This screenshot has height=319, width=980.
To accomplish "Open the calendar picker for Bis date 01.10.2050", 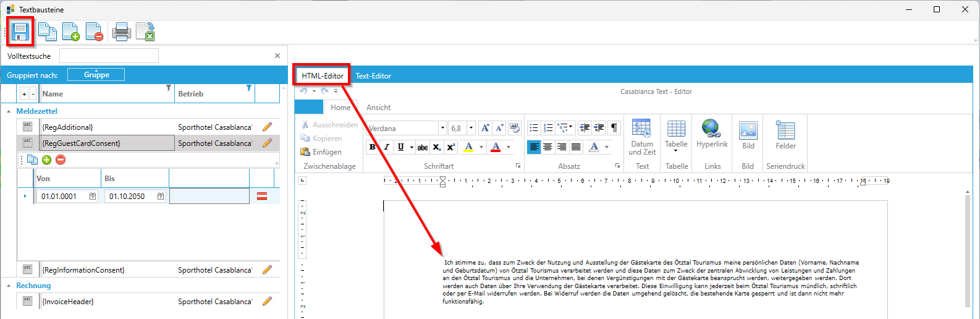I will [x=161, y=196].
